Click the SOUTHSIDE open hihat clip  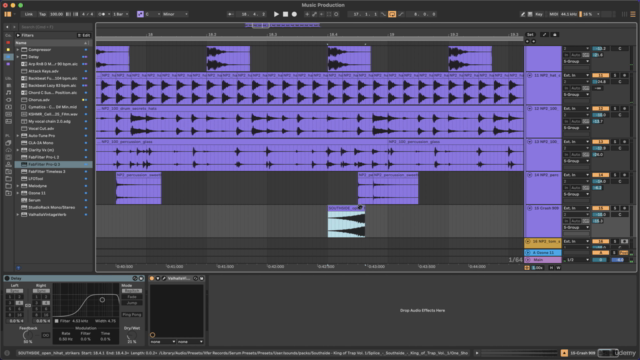pyautogui.click(x=346, y=222)
